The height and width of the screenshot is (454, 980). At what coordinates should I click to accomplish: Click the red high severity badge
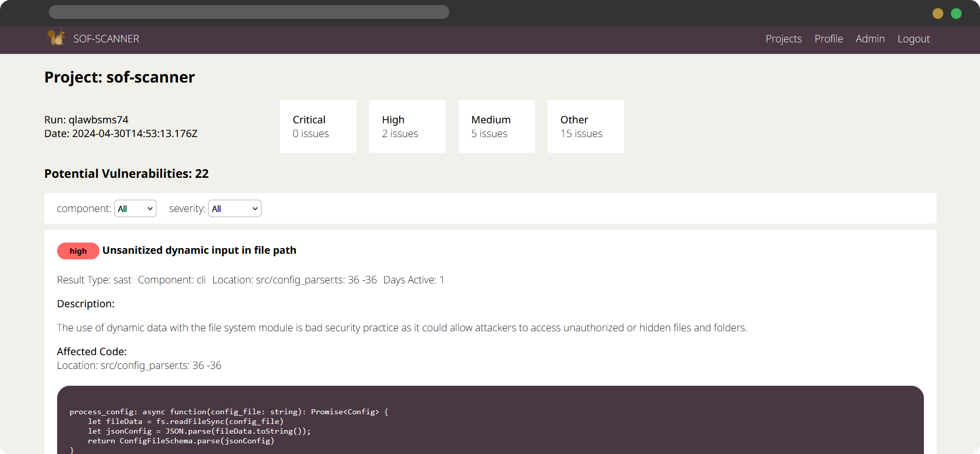(x=78, y=251)
